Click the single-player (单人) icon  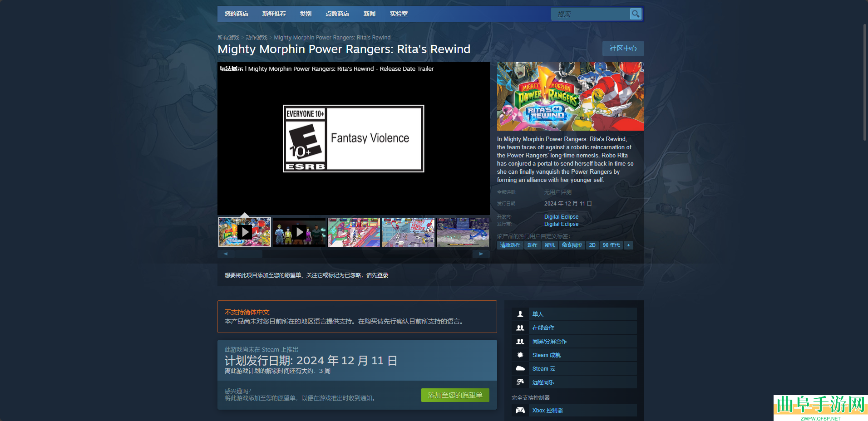(520, 314)
